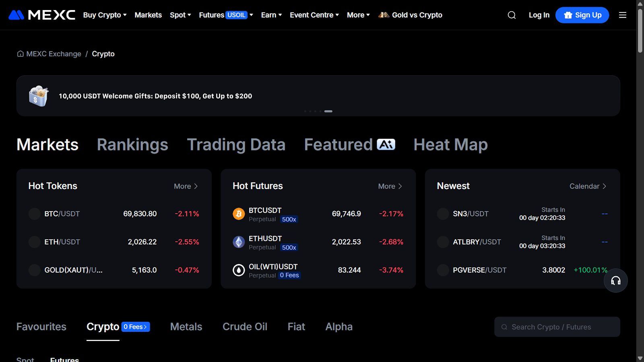Screen dimensions: 644x362
Task: Select the active banner carousel indicator
Action: (x=328, y=111)
